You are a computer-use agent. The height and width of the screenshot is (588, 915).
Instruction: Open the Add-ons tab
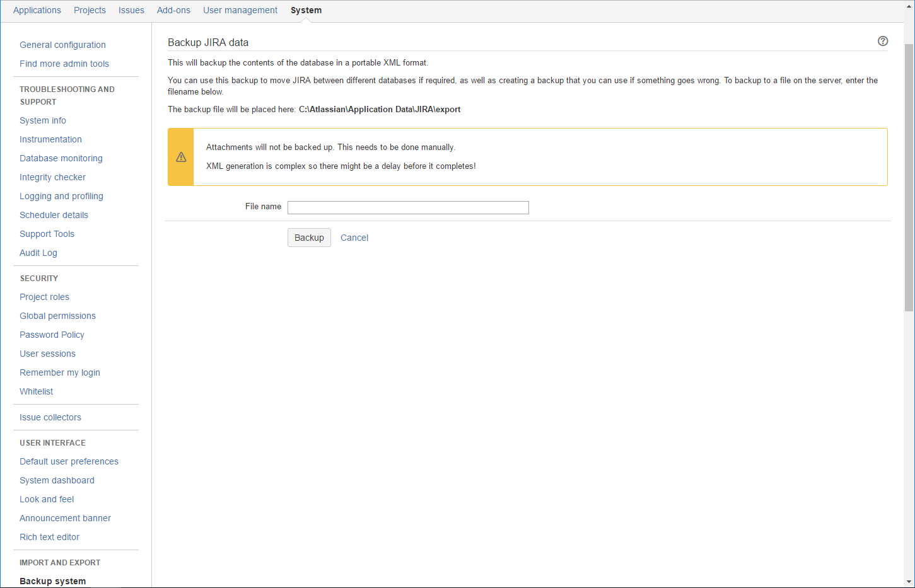[x=173, y=10]
